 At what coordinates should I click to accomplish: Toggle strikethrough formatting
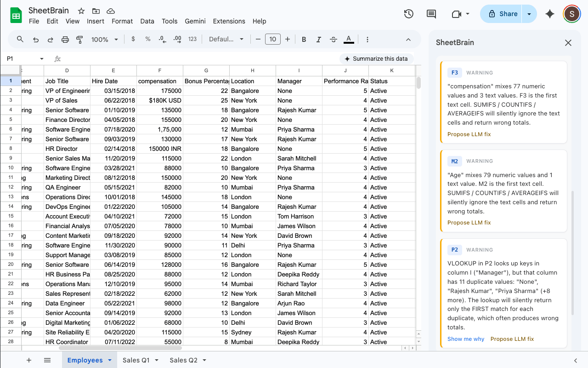[334, 40]
